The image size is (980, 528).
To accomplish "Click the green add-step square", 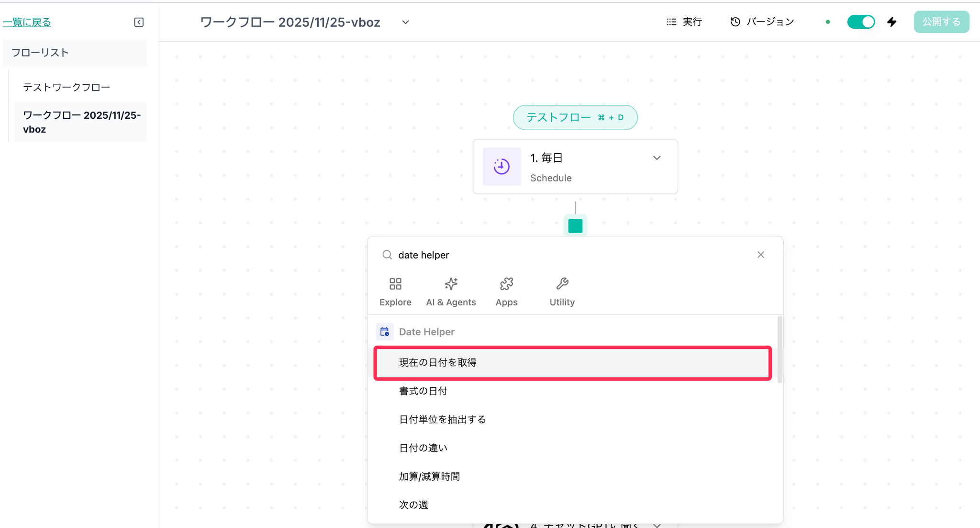I will tap(575, 226).
